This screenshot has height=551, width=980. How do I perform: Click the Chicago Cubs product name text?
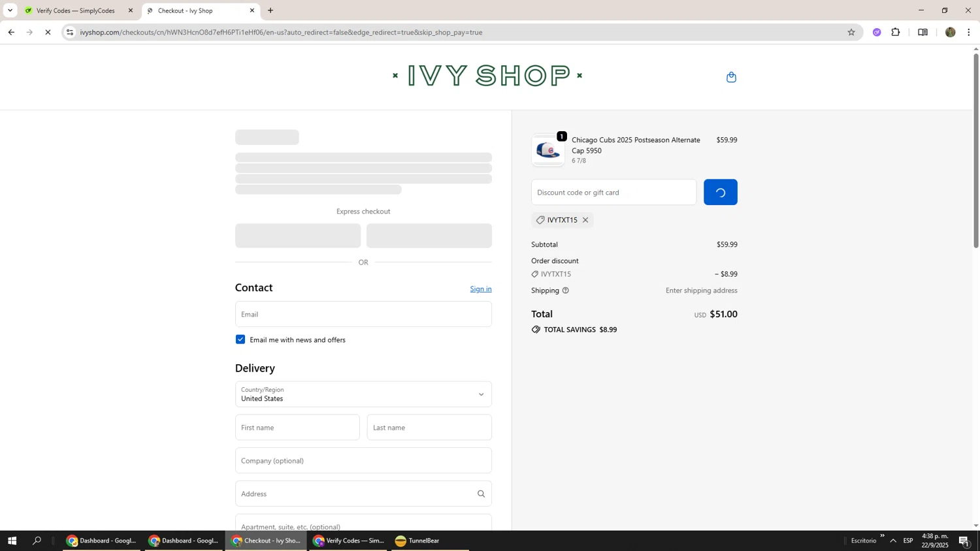[x=636, y=145]
